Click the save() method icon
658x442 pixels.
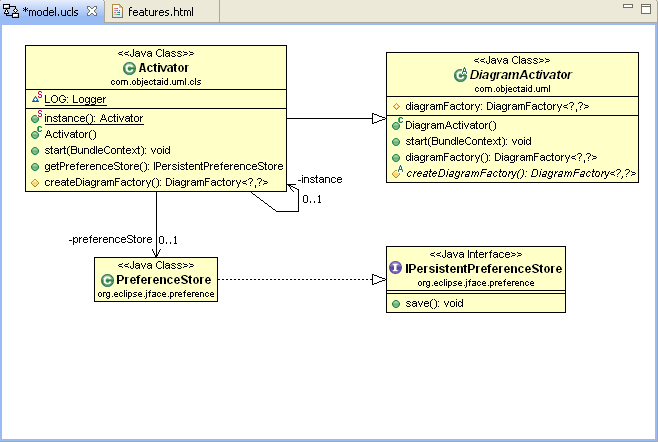pyautogui.click(x=397, y=302)
